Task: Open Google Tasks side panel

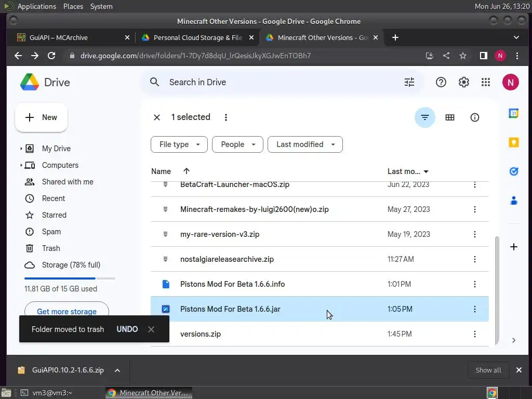Action: click(x=513, y=171)
